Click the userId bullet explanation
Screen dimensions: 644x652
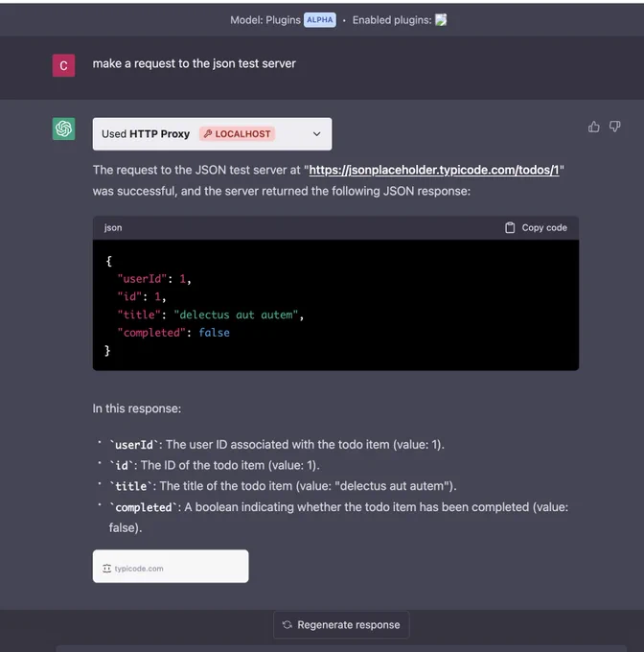pos(277,445)
